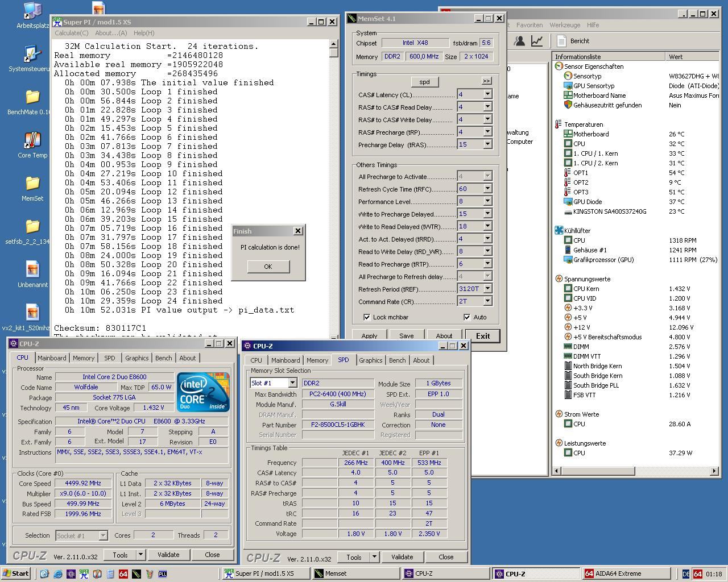The height and width of the screenshot is (582, 728).
Task: Click the Start button on taskbar
Action: 16,573
